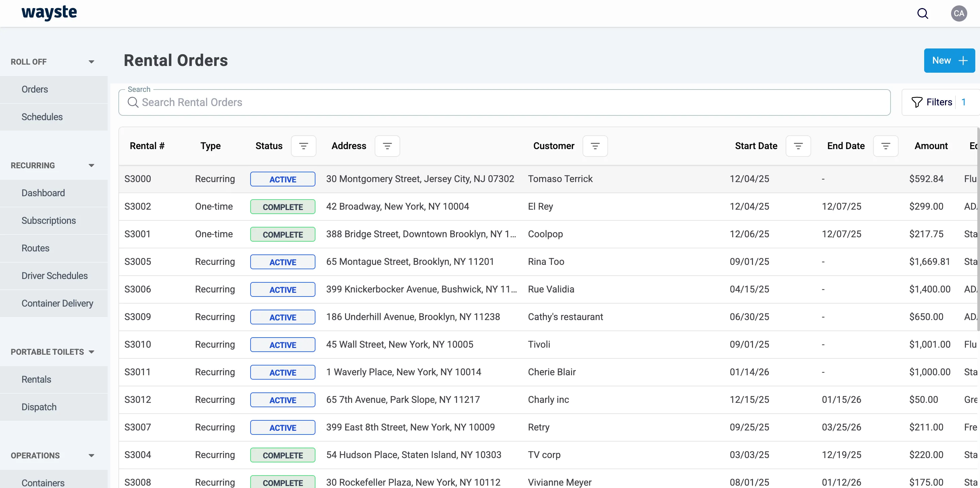Open the Customer column filter icon
This screenshot has height=488, width=980.
[x=595, y=146]
